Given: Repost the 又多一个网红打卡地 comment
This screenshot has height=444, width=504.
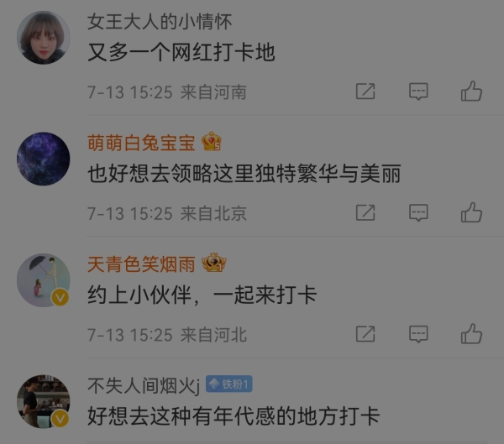Looking at the screenshot, I should [365, 91].
